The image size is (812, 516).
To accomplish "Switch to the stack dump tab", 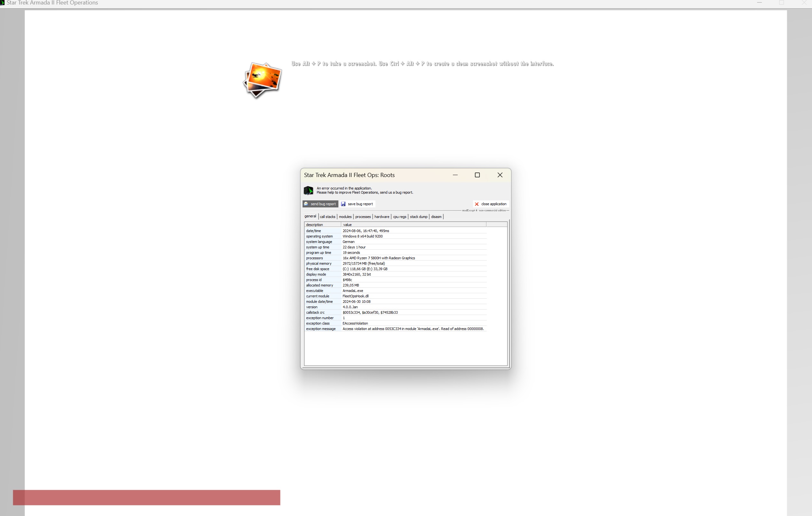I will (419, 217).
